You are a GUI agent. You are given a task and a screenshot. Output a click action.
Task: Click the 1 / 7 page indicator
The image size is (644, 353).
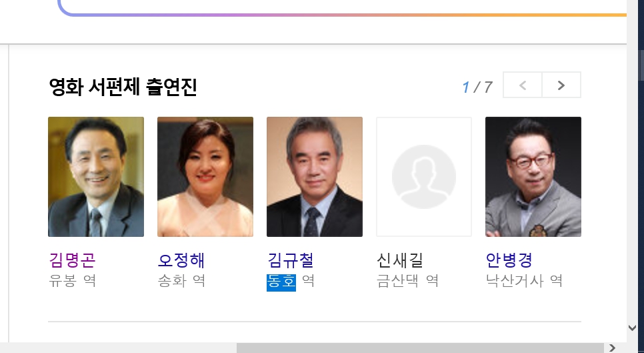[x=477, y=87]
